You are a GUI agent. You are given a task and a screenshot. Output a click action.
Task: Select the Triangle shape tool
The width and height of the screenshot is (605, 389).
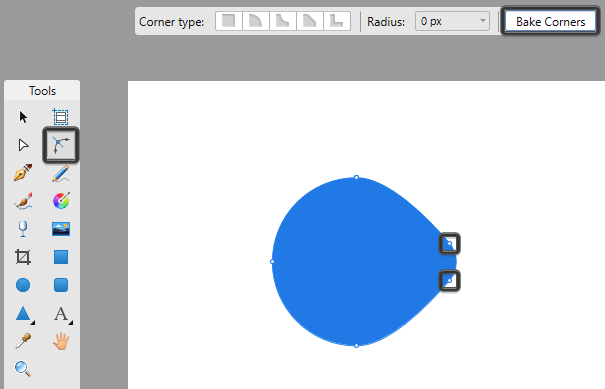[23, 313]
